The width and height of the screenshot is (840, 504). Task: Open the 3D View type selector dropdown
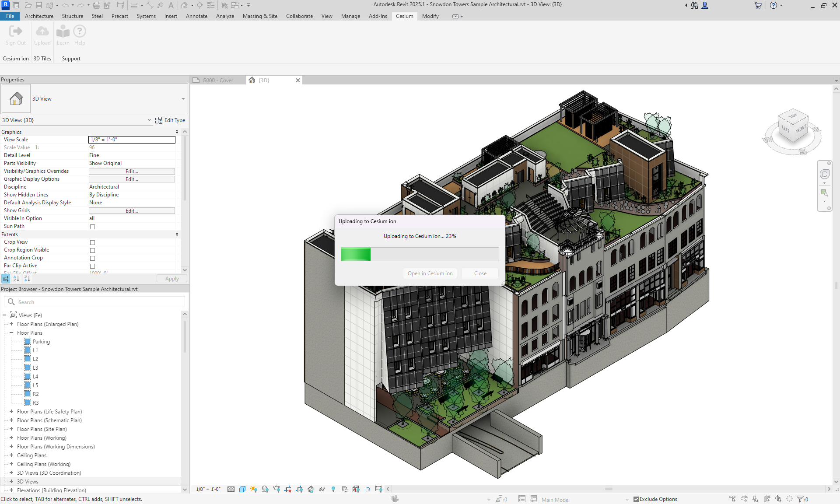coord(183,99)
